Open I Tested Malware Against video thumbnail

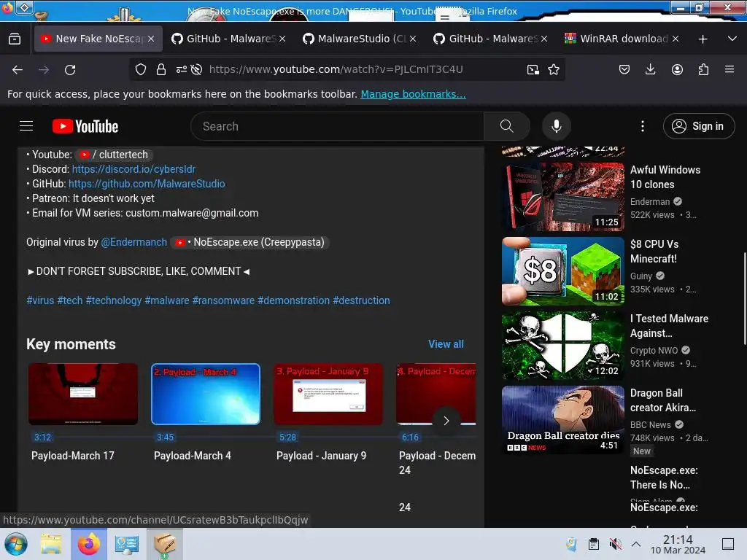pos(562,345)
